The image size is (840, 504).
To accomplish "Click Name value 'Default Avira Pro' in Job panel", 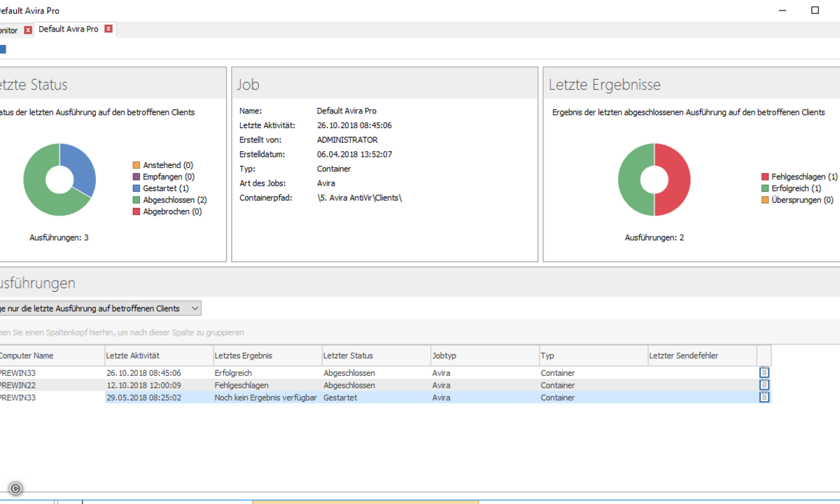I will 346,111.
